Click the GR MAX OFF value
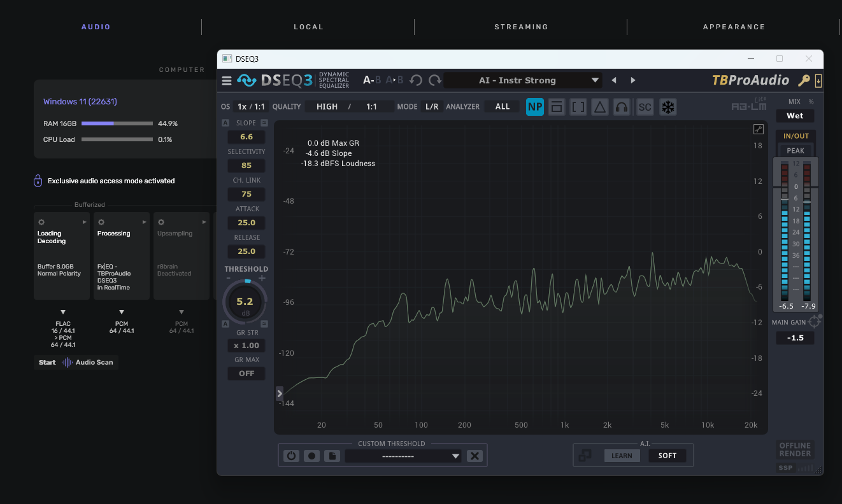The width and height of the screenshot is (842, 504). pyautogui.click(x=246, y=374)
